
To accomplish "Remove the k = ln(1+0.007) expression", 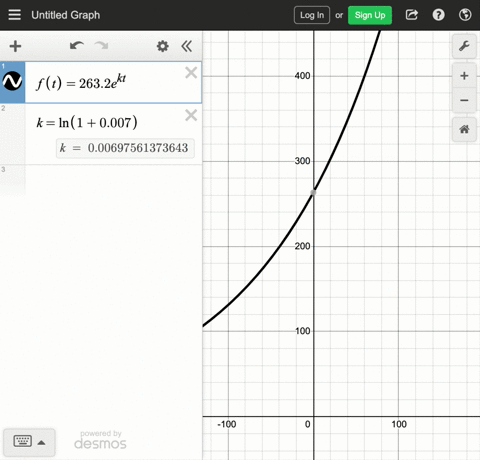I will click(191, 115).
